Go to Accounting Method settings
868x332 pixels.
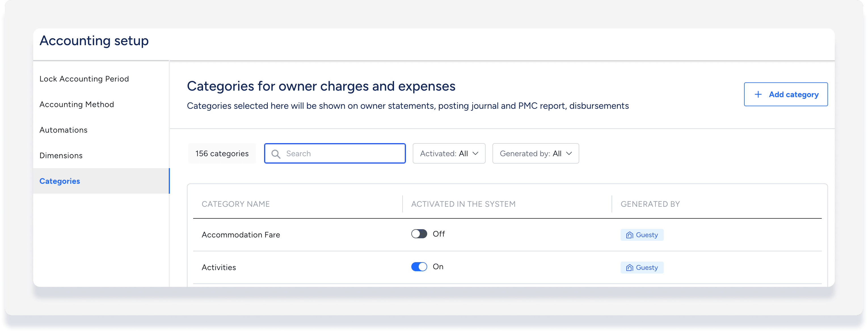pos(77,105)
